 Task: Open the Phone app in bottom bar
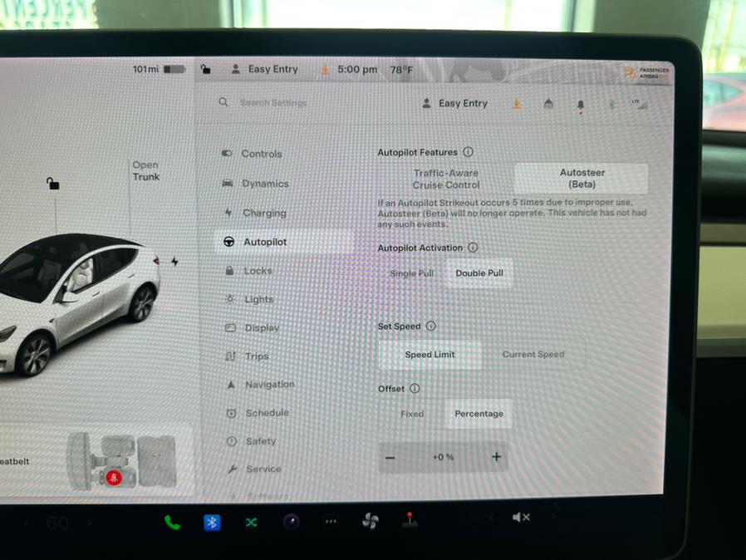(x=172, y=523)
